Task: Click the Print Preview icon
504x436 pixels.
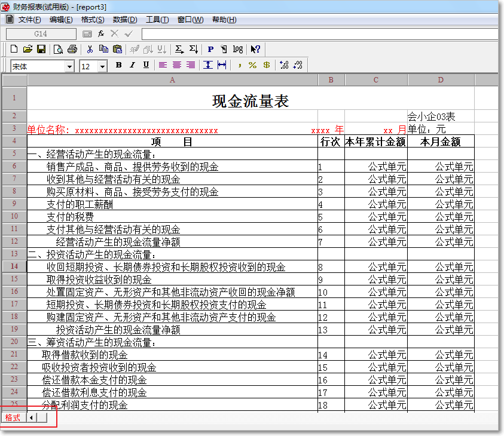Action: pyautogui.click(x=57, y=49)
